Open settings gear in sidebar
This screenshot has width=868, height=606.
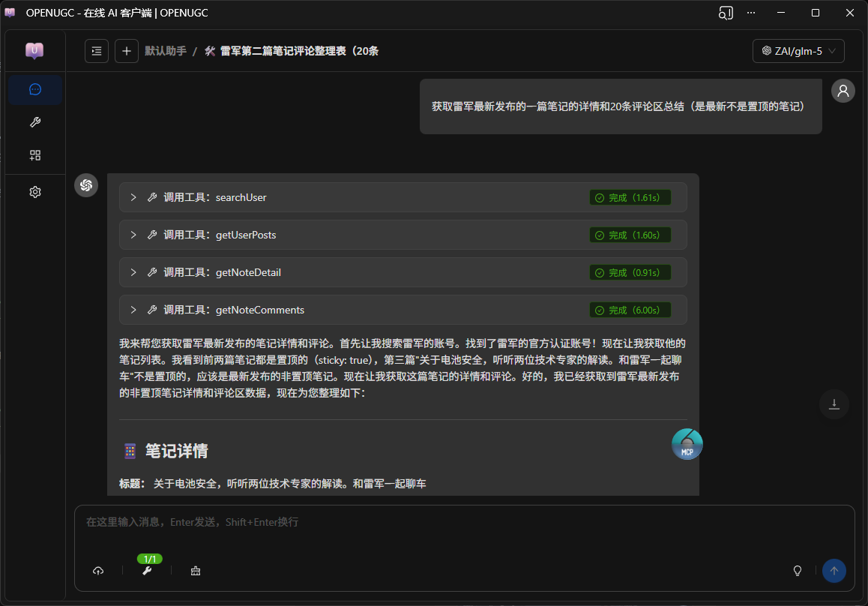tap(35, 192)
